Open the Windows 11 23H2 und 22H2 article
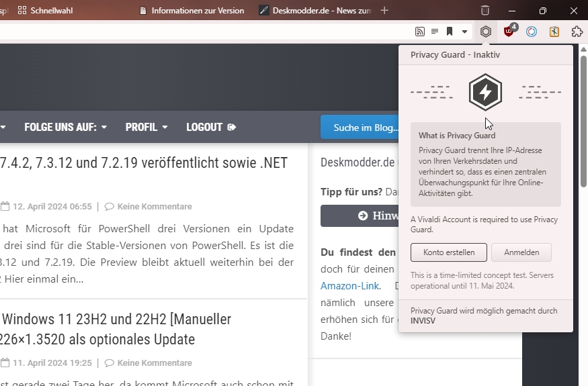 coord(116,329)
